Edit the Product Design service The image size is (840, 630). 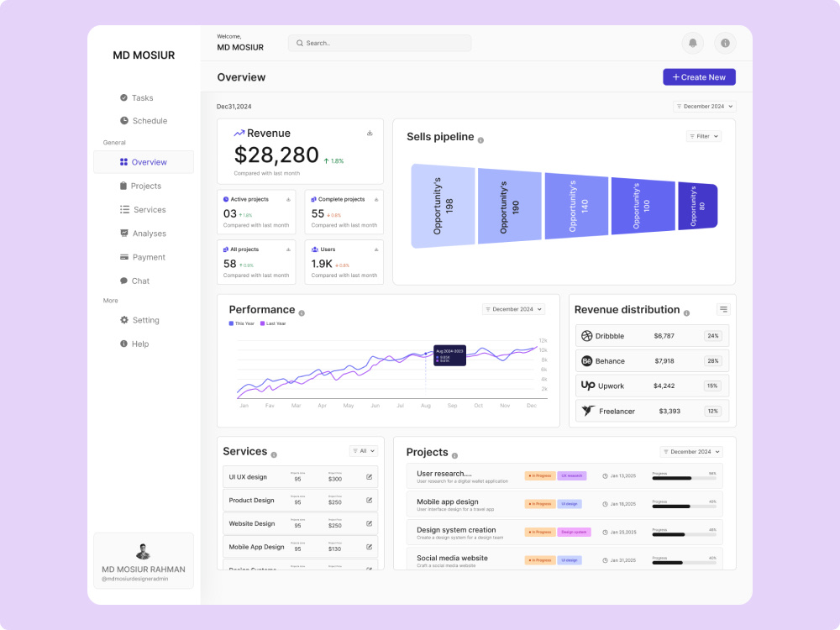pyautogui.click(x=369, y=501)
